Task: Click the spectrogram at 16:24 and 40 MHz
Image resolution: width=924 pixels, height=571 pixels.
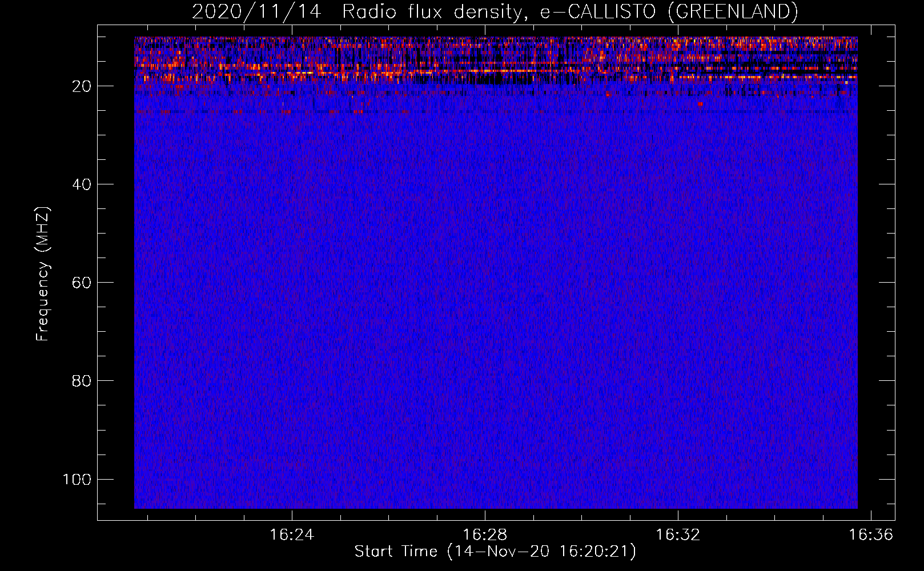Action: [x=292, y=184]
